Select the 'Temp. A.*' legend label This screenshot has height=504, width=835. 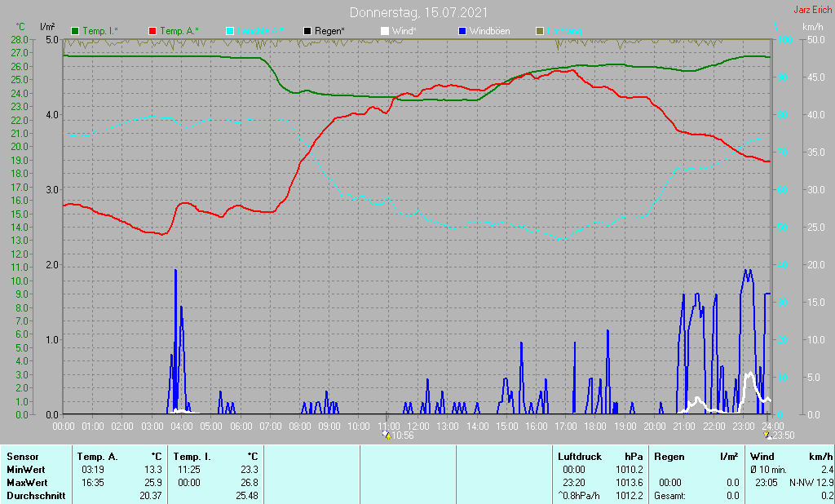click(x=179, y=31)
